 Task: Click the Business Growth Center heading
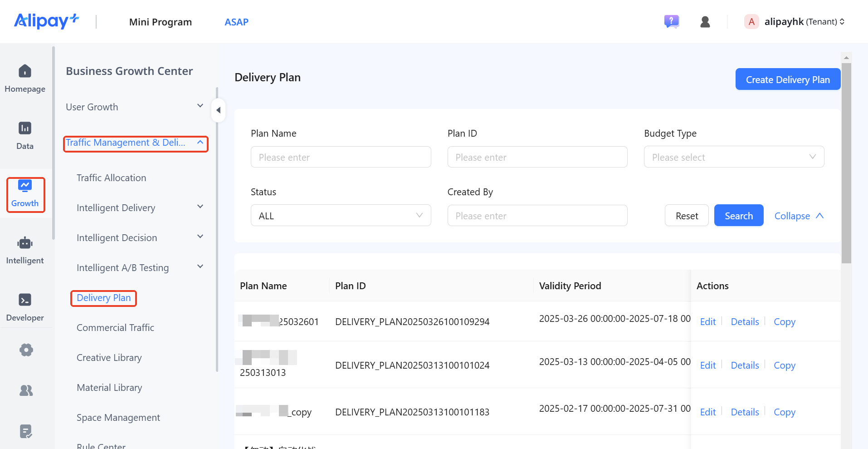point(129,71)
